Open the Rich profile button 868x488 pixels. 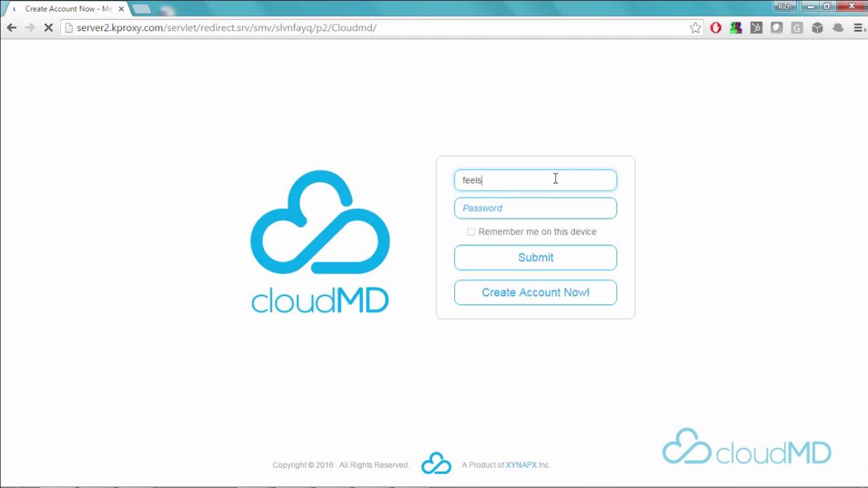pos(785,6)
